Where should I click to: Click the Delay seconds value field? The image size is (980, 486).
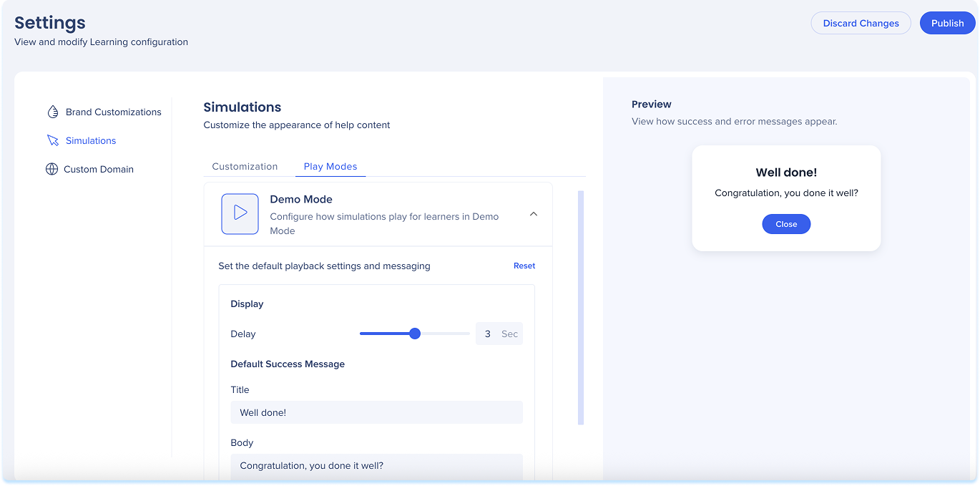[x=488, y=334]
